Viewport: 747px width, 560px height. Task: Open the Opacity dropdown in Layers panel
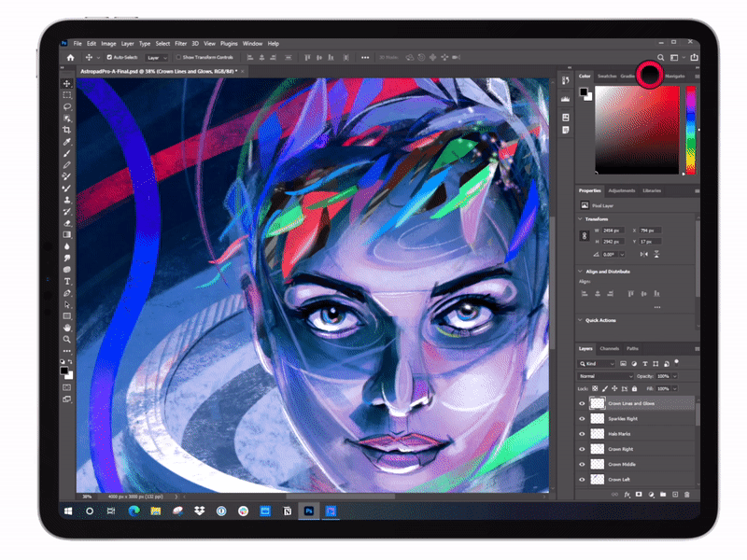673,376
